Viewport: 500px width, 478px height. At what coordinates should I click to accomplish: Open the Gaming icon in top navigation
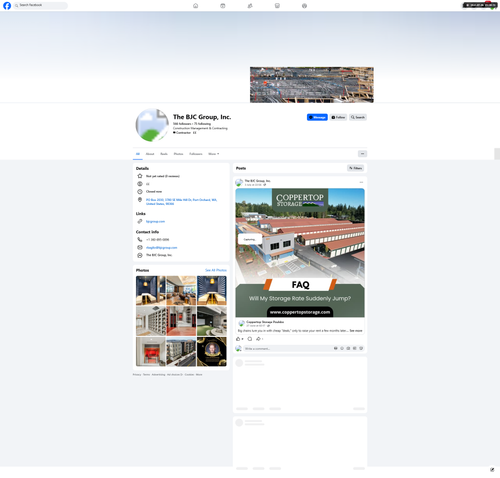pyautogui.click(x=304, y=6)
